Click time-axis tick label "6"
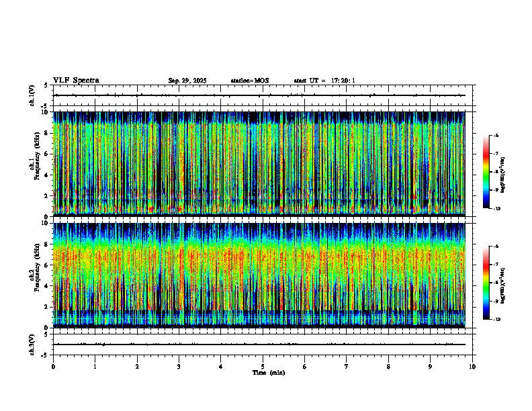 tap(305, 367)
